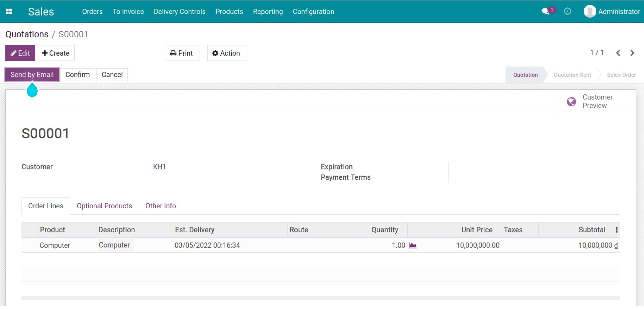Open the activities clock icon

pos(567,11)
